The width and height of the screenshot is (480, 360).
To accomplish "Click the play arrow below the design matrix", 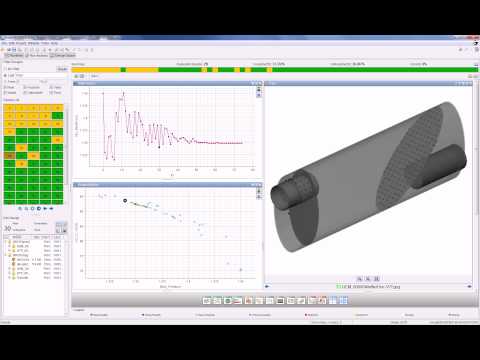I will 45,208.
